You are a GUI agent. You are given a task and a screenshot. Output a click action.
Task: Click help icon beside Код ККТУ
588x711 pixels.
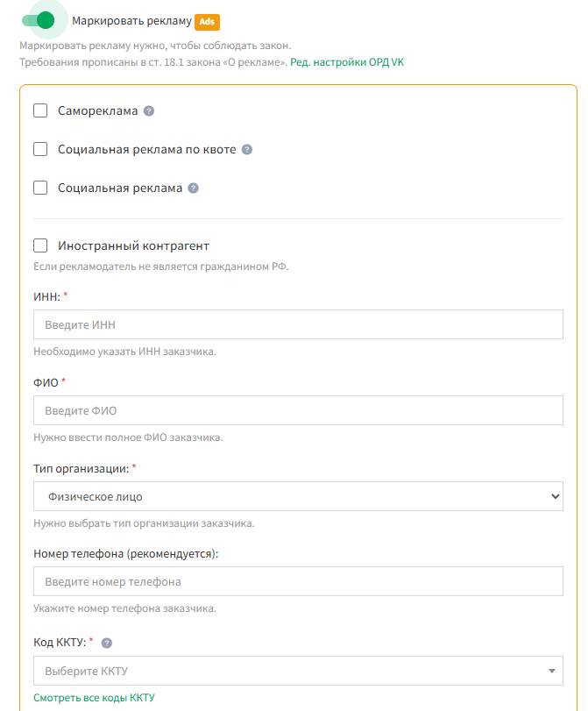pyautogui.click(x=107, y=643)
